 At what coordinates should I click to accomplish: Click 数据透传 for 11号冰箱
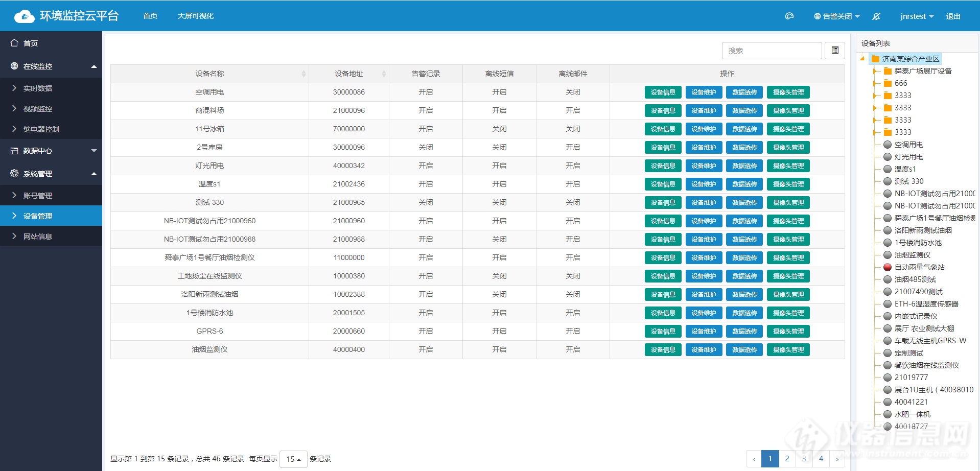[x=744, y=129]
